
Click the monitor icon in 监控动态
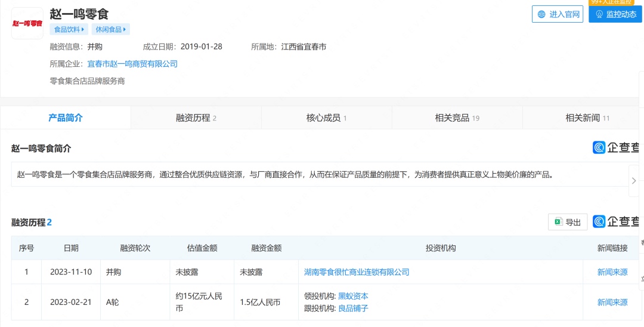(x=599, y=14)
